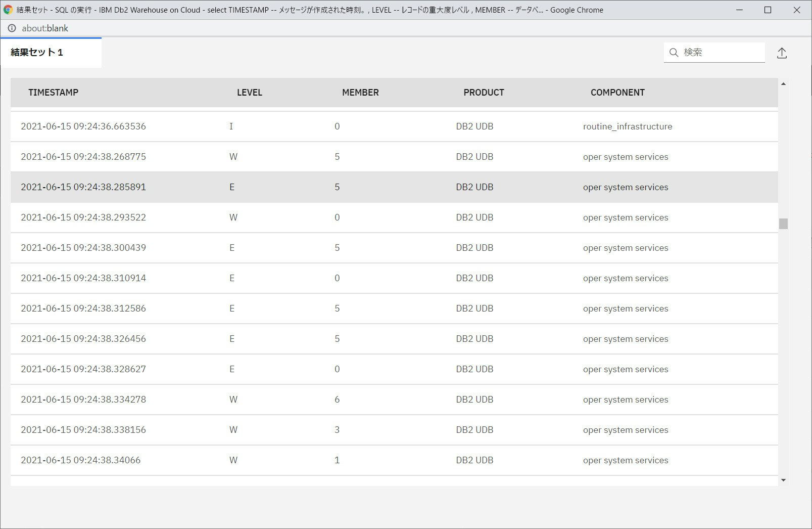
Task: Click level E in the 09:24:38.285891 row
Action: (x=232, y=187)
